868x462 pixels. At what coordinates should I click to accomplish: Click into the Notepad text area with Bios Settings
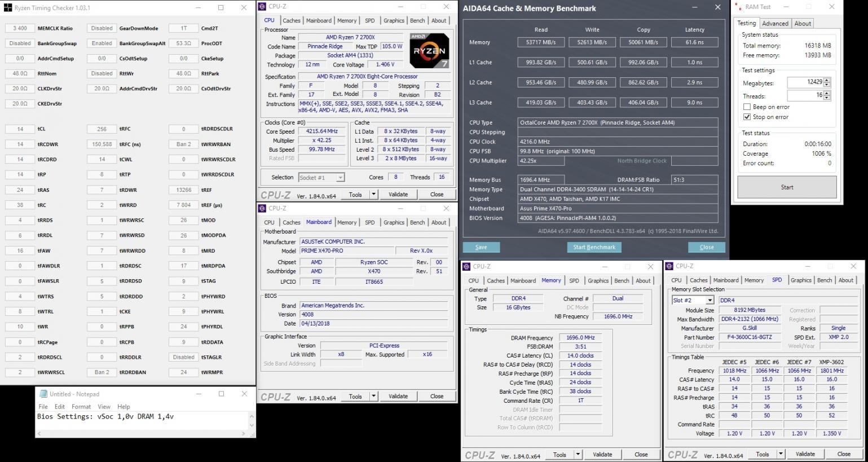142,421
